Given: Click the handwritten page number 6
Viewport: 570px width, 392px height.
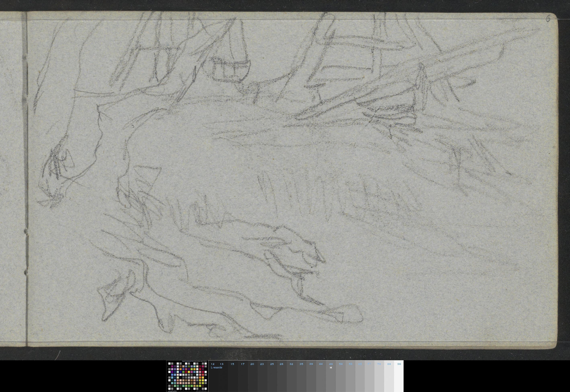Looking at the screenshot, I should (548, 19).
